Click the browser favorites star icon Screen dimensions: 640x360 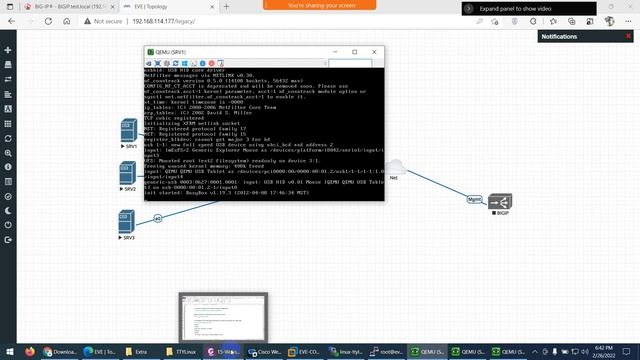[553, 21]
